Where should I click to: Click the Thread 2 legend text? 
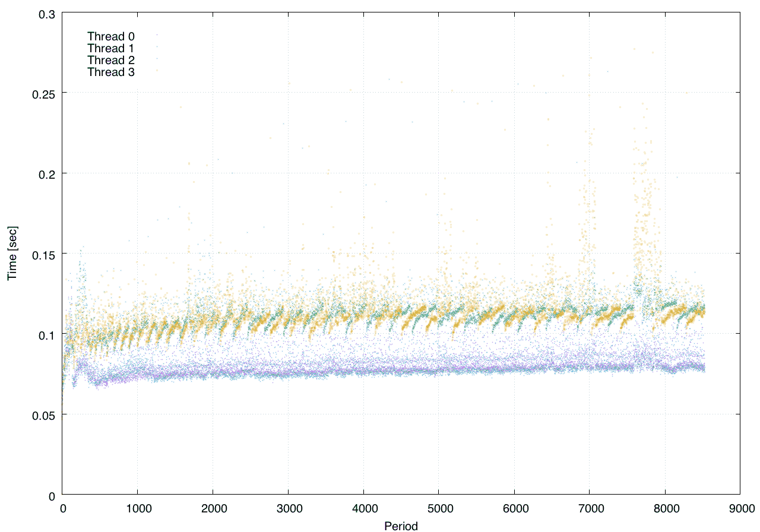coord(110,60)
